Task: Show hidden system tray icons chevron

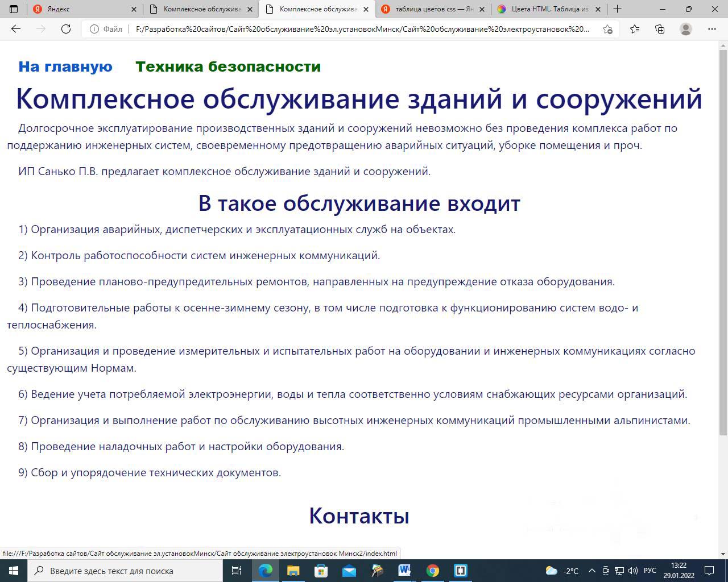Action: 591,571
